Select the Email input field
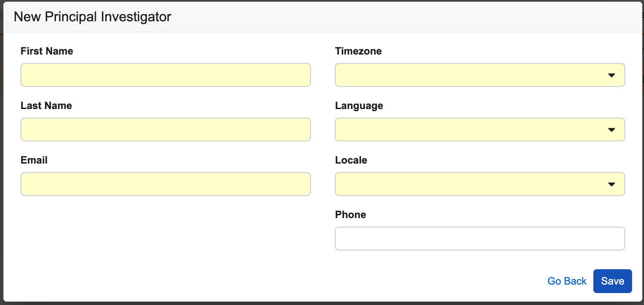Viewport: 644px width, 305px height. pyautogui.click(x=166, y=184)
